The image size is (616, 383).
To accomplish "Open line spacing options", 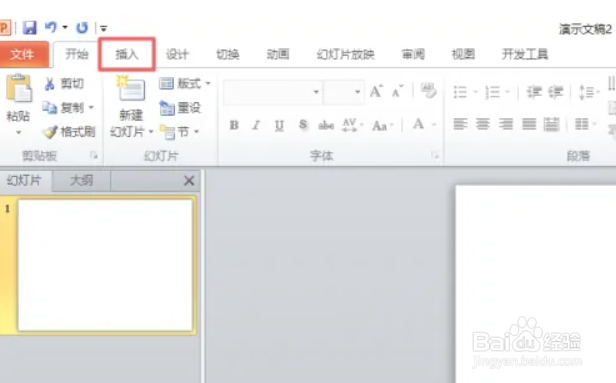I will 586,92.
